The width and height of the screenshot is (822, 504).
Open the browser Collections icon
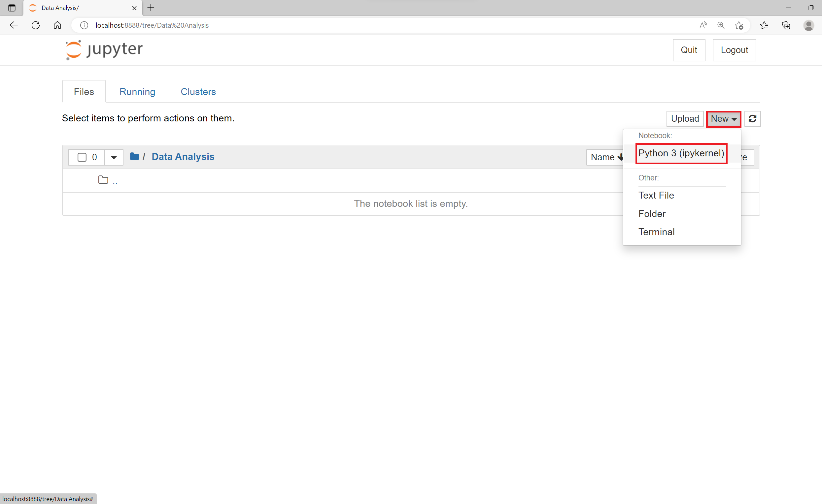coord(786,25)
